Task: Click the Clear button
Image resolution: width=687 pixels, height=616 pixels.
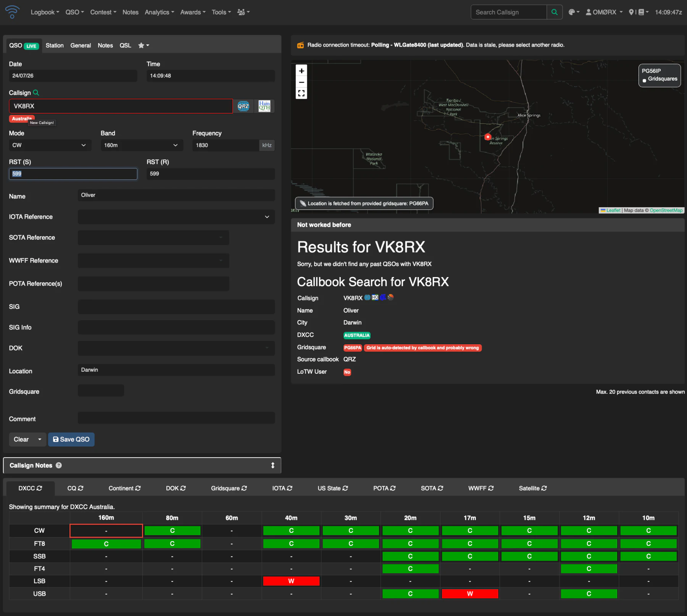Action: pos(21,439)
